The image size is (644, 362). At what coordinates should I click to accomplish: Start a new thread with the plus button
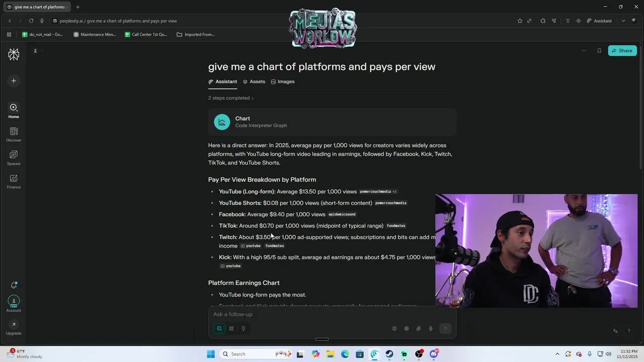(14, 80)
